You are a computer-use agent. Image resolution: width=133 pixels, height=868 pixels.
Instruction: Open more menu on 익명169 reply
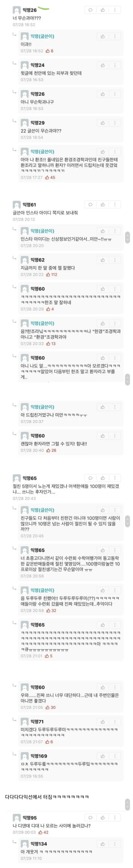[114, 756]
